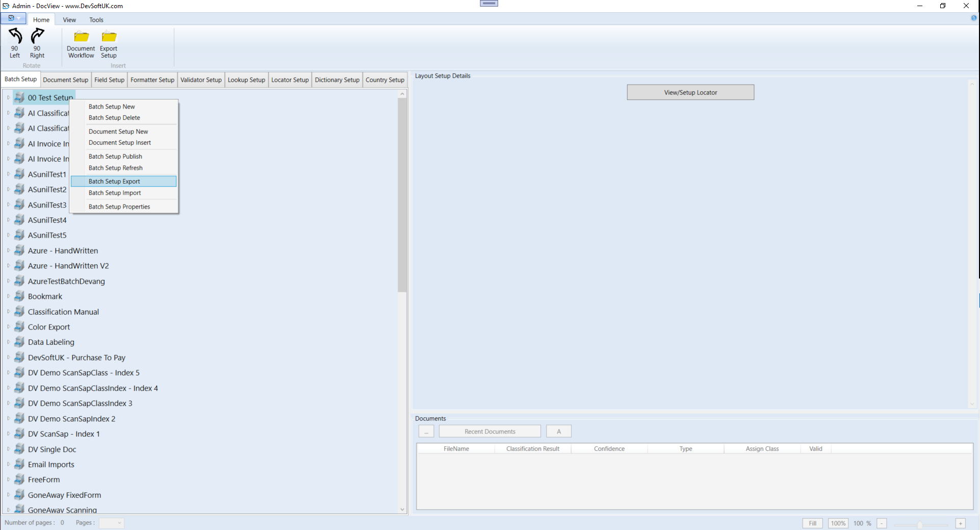Screen dimensions: 980x530
Task: Expand the Azure - HandWritten node
Action: click(x=8, y=250)
